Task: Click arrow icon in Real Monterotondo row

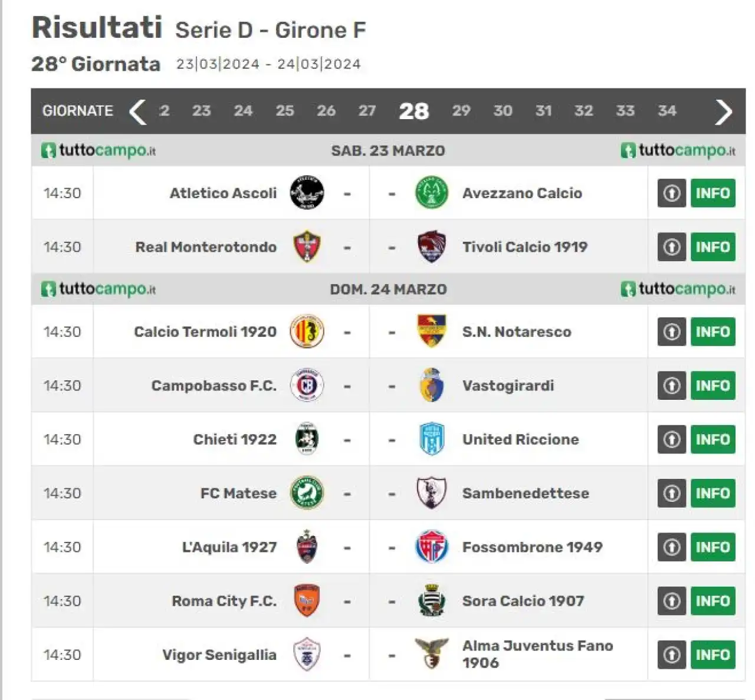Action: (672, 247)
